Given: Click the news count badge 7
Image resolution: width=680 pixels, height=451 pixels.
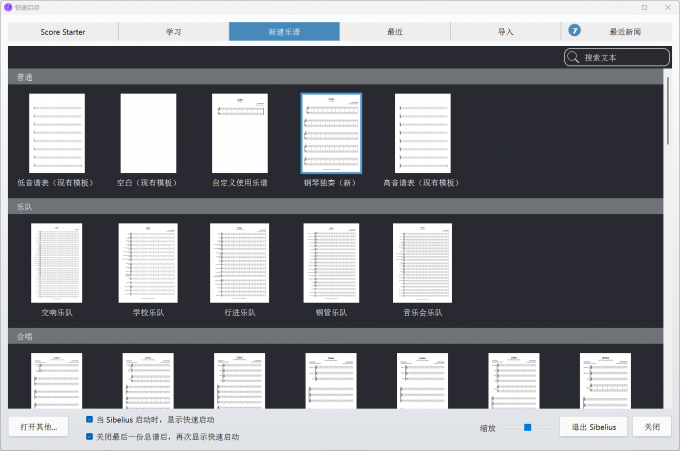Looking at the screenshot, I should (575, 31).
